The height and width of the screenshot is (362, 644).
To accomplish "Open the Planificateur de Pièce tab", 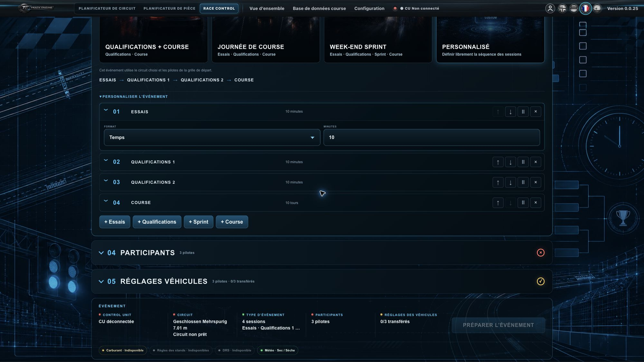I will coord(169,8).
